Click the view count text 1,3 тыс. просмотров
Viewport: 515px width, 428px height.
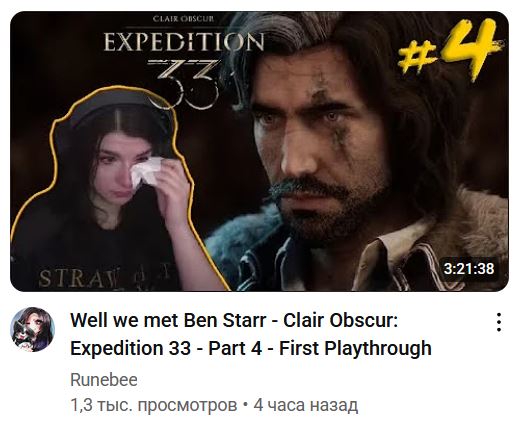154,405
